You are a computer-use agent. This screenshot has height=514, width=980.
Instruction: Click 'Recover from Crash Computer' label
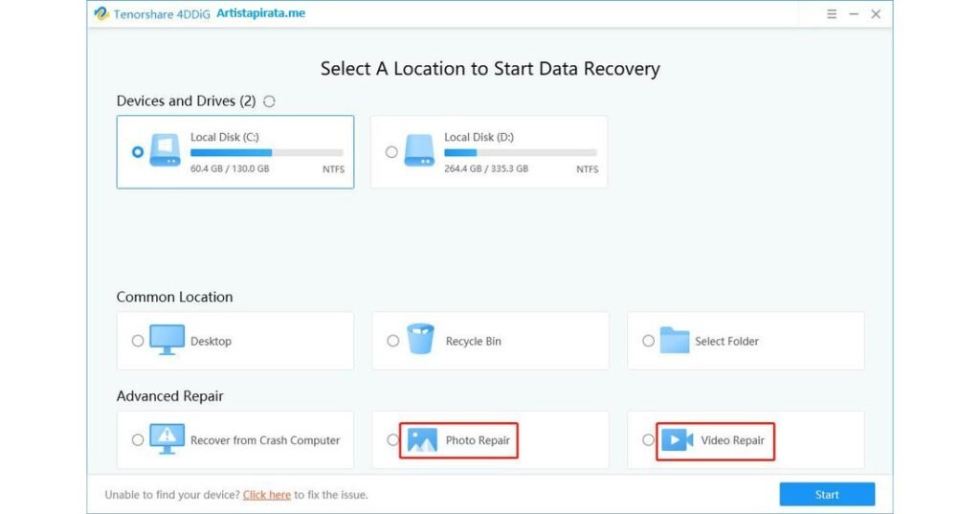[x=265, y=440]
